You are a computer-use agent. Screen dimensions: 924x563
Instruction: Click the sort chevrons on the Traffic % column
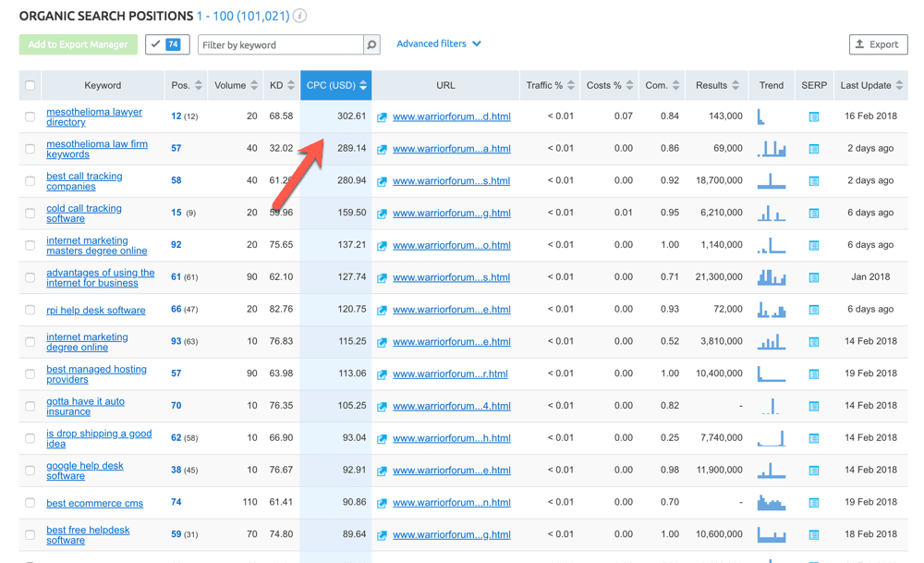pyautogui.click(x=569, y=84)
